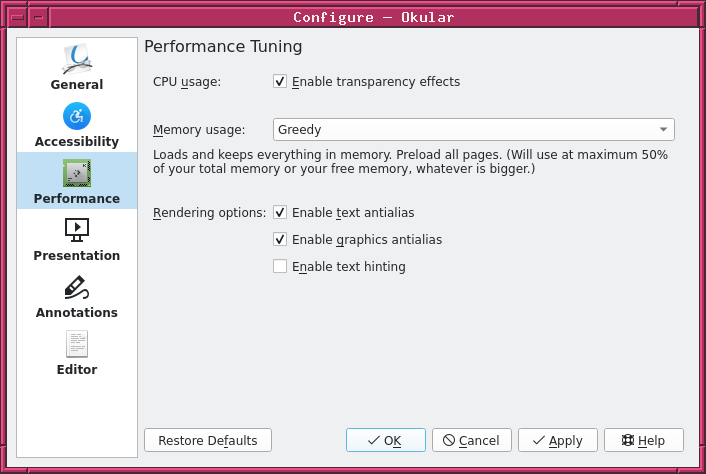Switch to the Annotations page label
The height and width of the screenshot is (474, 706).
pyautogui.click(x=77, y=313)
